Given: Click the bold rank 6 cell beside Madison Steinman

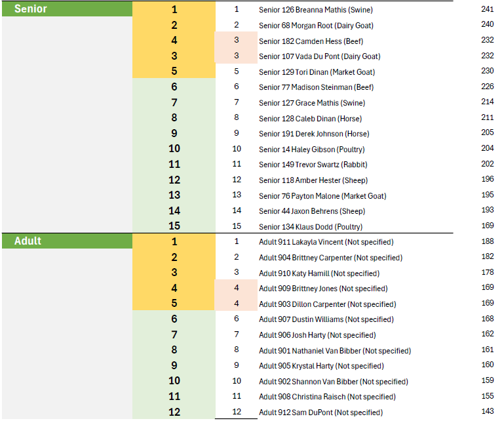Looking at the screenshot, I should click(x=174, y=87).
